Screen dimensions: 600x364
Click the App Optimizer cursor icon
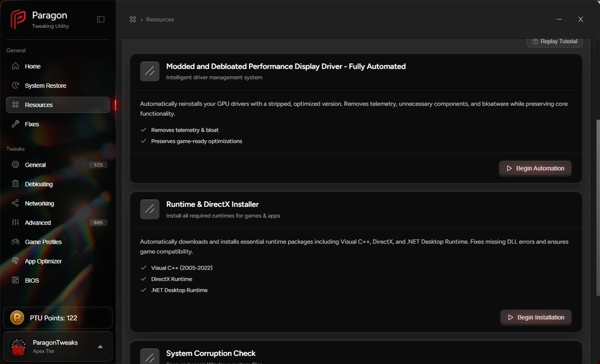pos(15,261)
